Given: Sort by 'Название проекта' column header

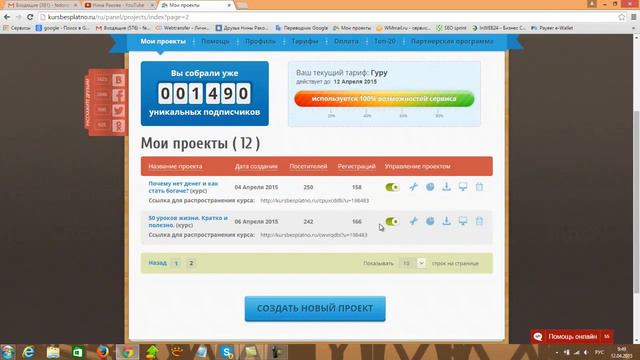Looking at the screenshot, I should (x=175, y=166).
